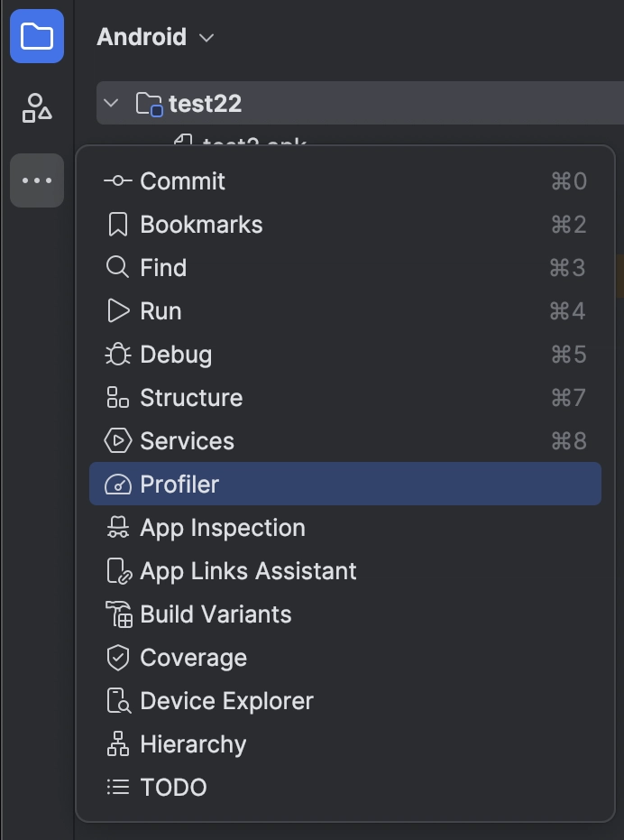624x840 pixels.
Task: Collapse the test22 folder chevron
Action: (x=111, y=103)
